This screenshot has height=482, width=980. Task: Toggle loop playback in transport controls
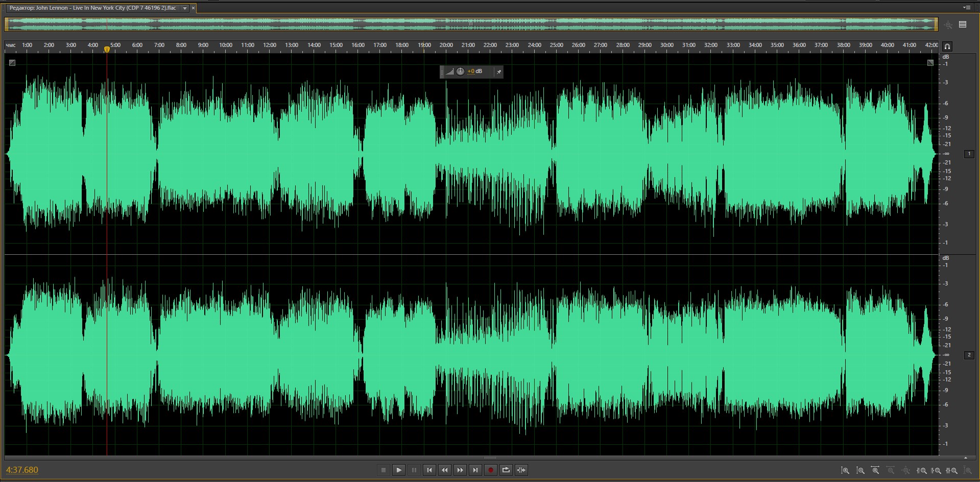pyautogui.click(x=506, y=470)
